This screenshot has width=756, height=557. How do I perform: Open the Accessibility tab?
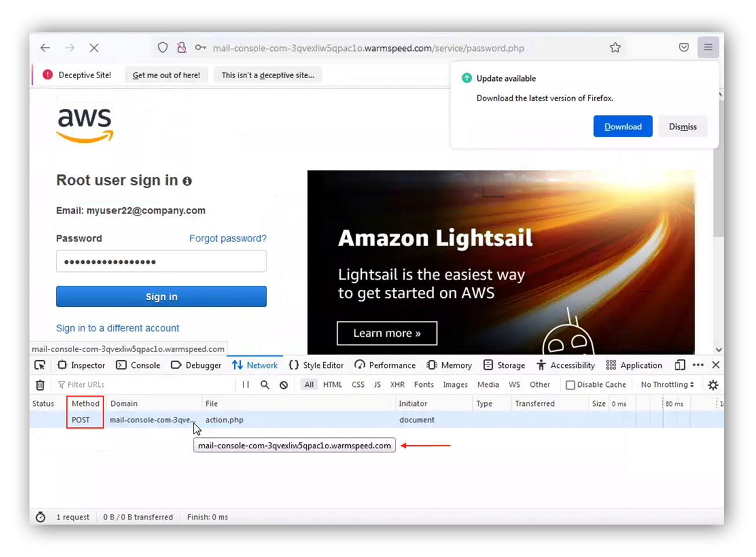[565, 365]
